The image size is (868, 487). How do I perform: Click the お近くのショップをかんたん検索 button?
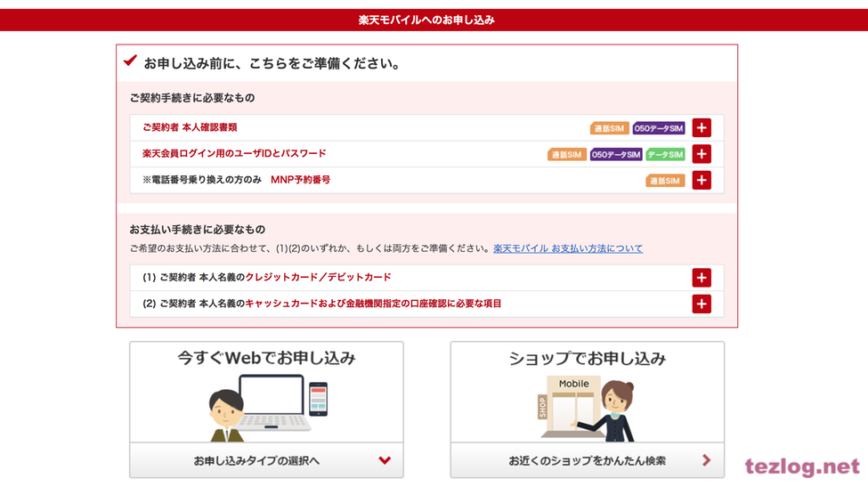[587, 460]
